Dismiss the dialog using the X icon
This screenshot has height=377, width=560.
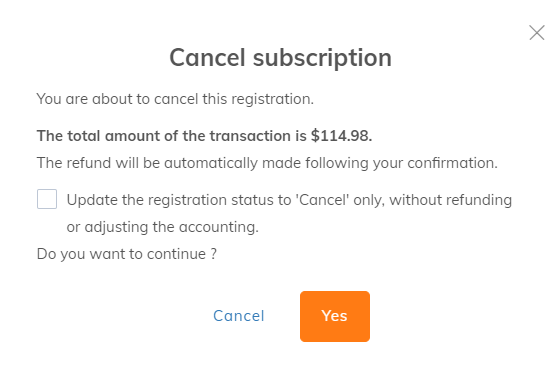537,33
